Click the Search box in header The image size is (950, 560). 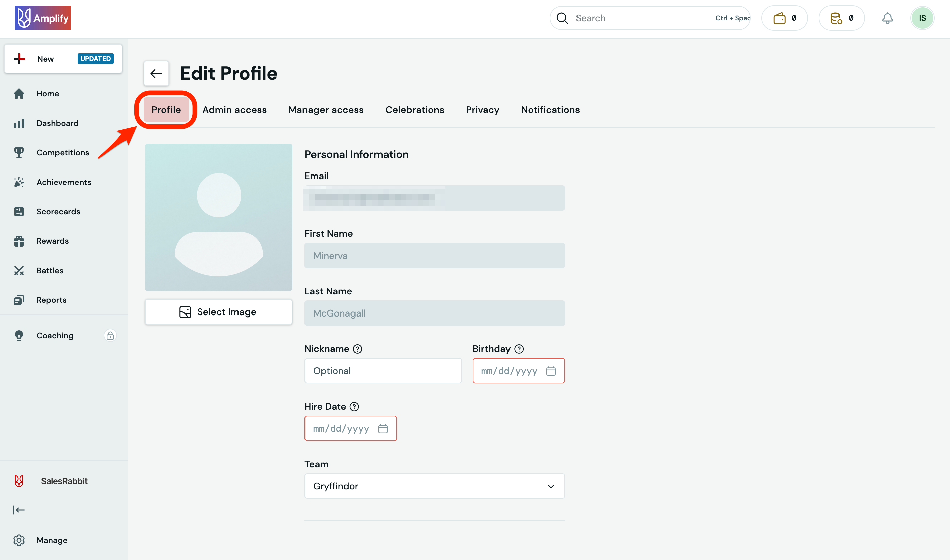(641, 18)
